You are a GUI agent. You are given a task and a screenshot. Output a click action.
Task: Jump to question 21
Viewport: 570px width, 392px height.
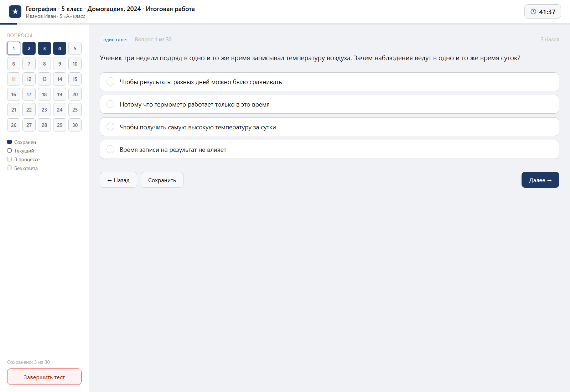(x=14, y=110)
